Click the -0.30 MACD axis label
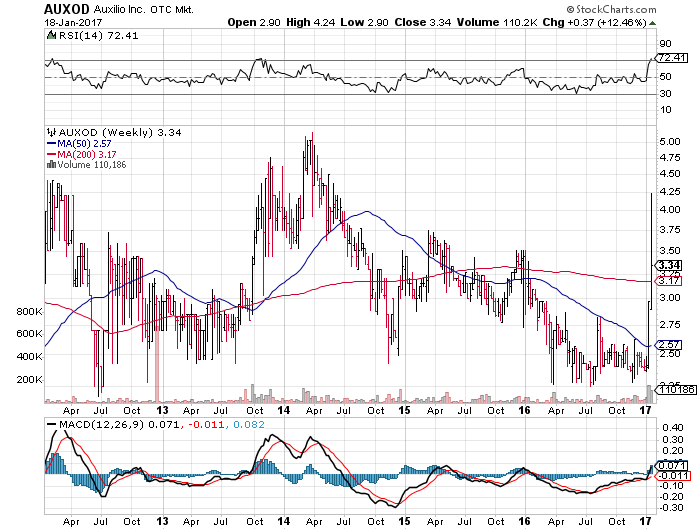This screenshot has height=530, width=700. [x=671, y=508]
